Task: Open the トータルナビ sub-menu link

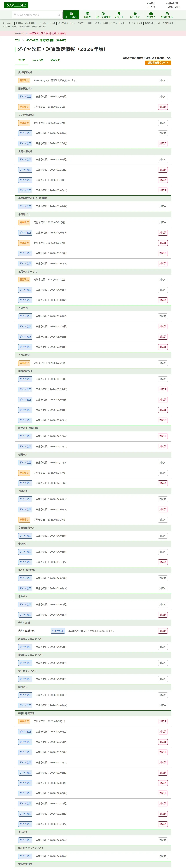Action: (8, 23)
